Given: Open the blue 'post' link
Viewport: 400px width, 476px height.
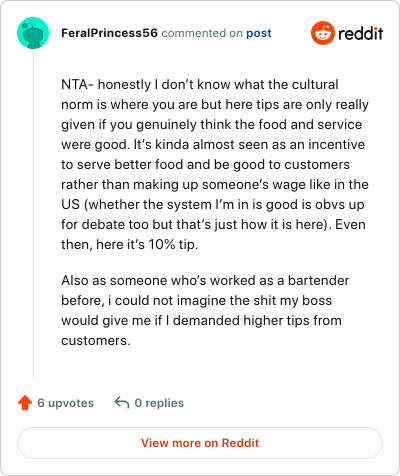Looking at the screenshot, I should click(x=259, y=33).
